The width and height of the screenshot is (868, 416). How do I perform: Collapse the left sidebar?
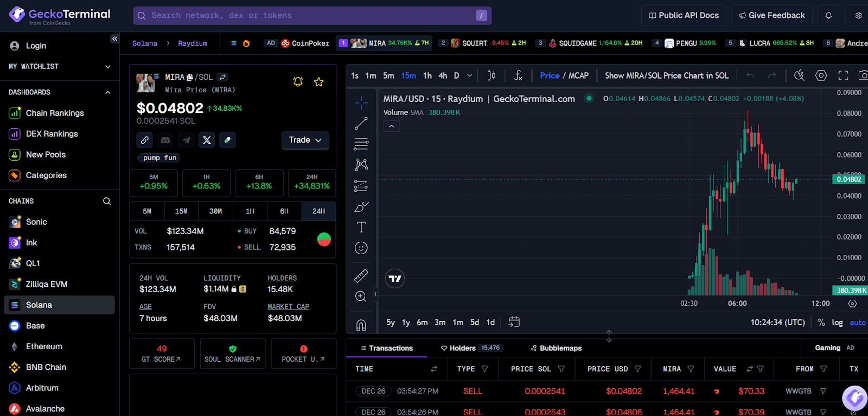point(114,39)
